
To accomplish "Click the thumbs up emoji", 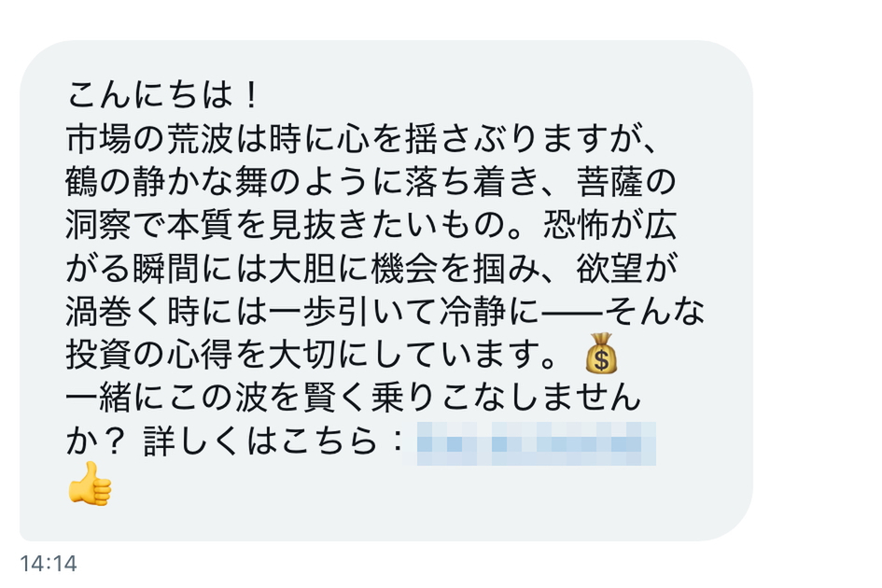I will (90, 483).
